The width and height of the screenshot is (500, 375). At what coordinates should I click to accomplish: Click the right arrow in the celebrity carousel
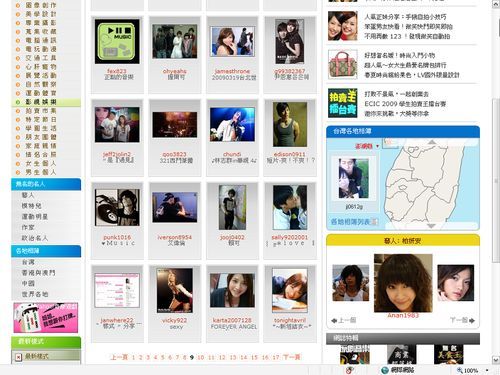[x=472, y=320]
